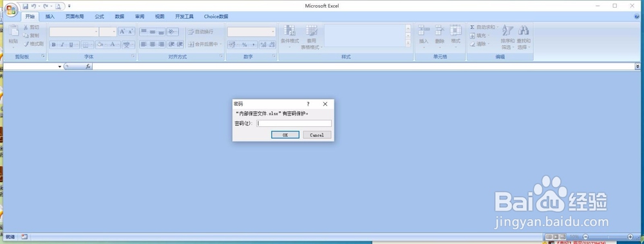
Task: Click the fx insert function button
Action: 88,66
